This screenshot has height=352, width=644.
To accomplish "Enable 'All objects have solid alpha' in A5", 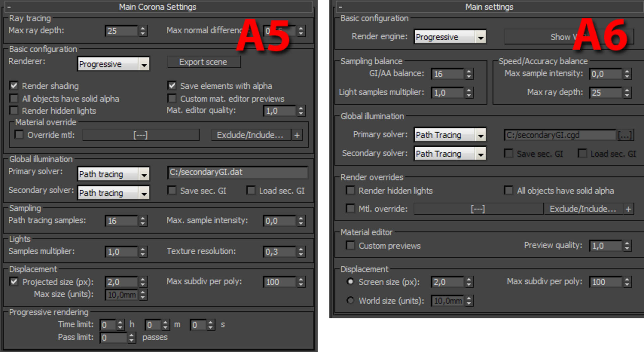I will [14, 98].
